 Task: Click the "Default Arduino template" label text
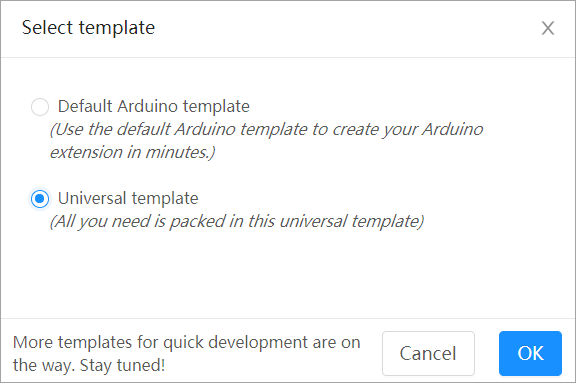tap(154, 106)
